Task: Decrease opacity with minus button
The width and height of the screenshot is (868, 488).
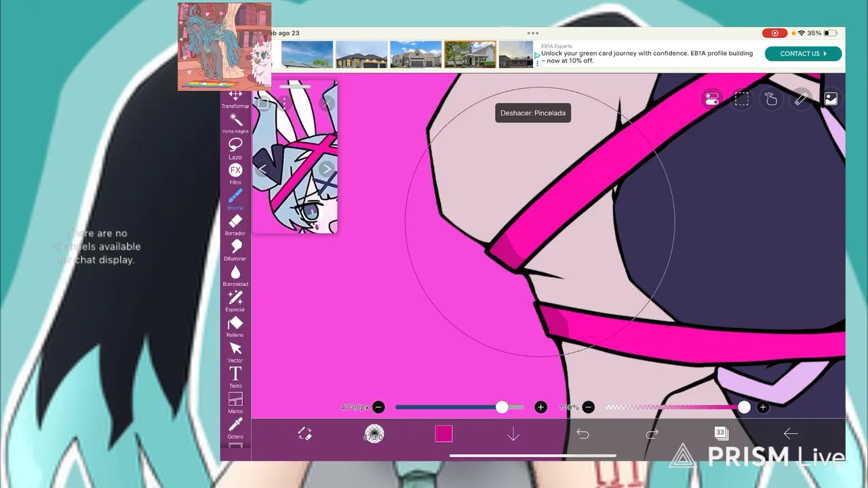Action: tap(589, 407)
